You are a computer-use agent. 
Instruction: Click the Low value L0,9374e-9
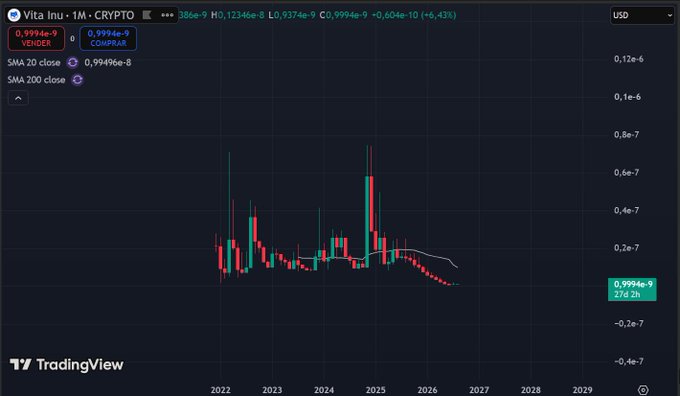point(292,15)
